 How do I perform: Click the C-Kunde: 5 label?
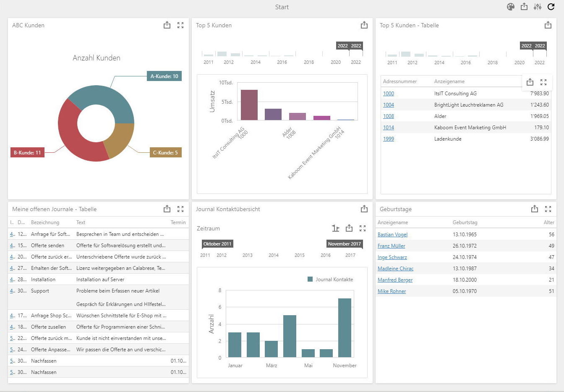[165, 153]
